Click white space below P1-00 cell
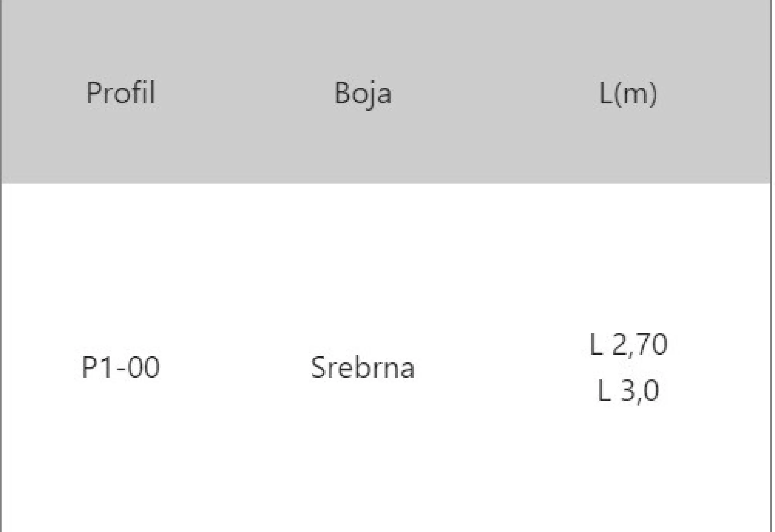775x532 pixels. click(x=121, y=457)
